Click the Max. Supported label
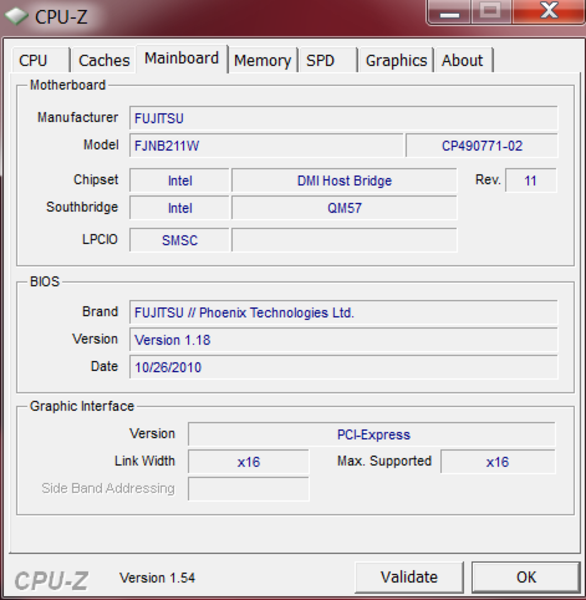 (x=384, y=461)
